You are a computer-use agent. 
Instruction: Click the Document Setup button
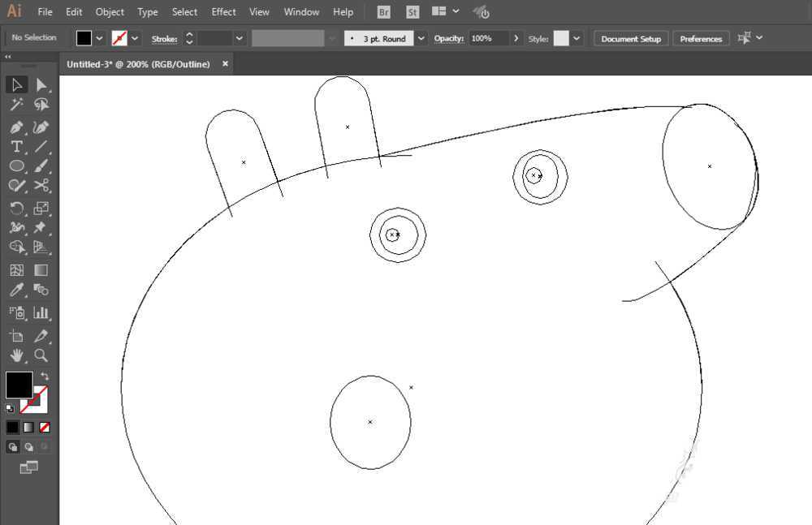(631, 38)
